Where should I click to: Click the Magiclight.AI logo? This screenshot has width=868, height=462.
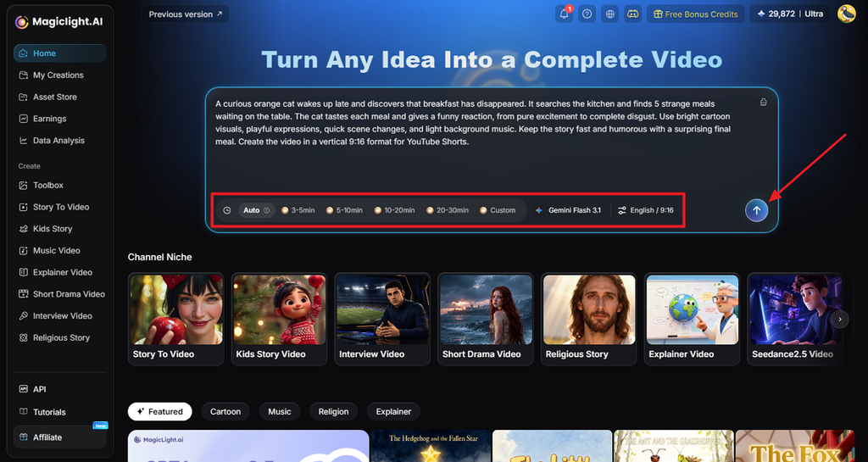pos(58,22)
